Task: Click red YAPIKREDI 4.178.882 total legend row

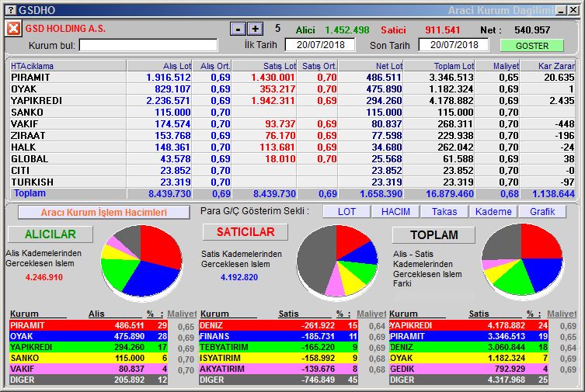Action: [x=468, y=325]
